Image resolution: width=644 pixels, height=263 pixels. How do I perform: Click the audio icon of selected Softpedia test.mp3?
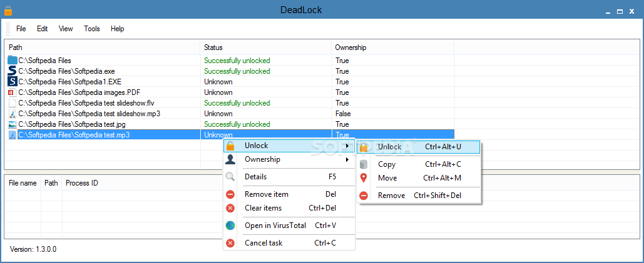[13, 135]
